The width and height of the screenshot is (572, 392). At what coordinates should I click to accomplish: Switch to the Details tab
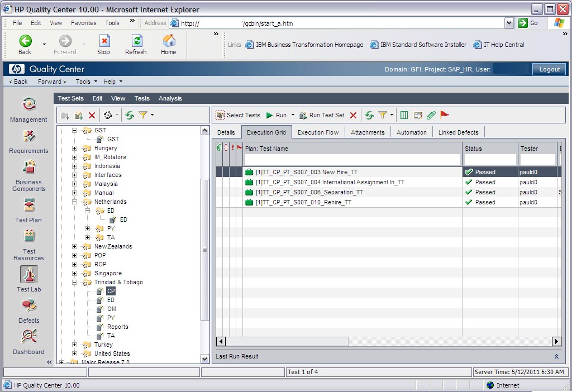226,132
